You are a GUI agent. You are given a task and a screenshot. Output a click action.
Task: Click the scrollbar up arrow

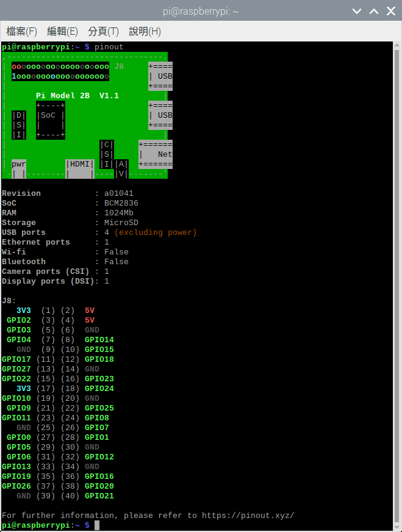click(397, 46)
